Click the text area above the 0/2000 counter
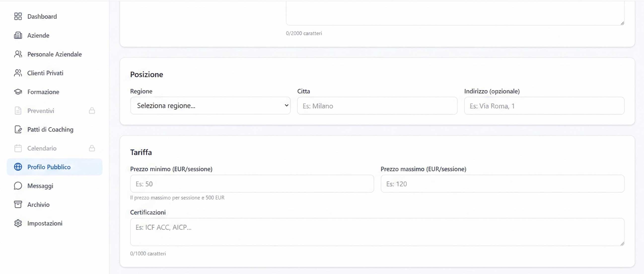The image size is (644, 274). [455, 12]
